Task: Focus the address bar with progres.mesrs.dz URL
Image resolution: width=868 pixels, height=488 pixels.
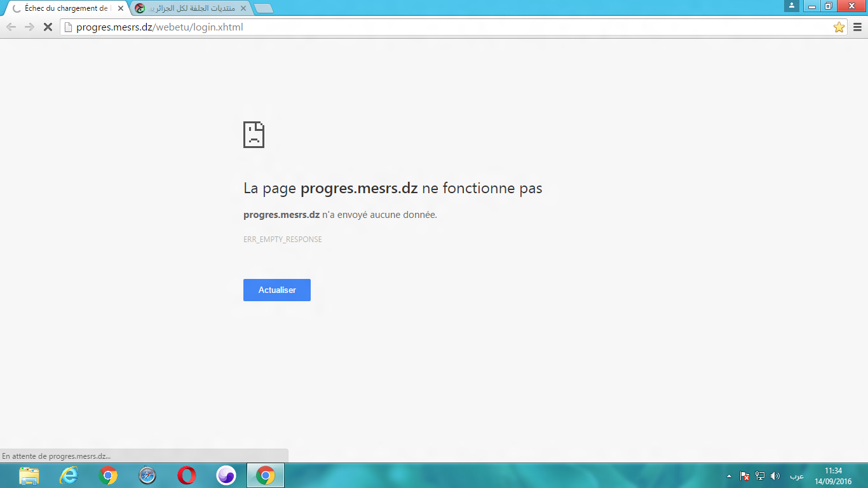Action: point(453,27)
